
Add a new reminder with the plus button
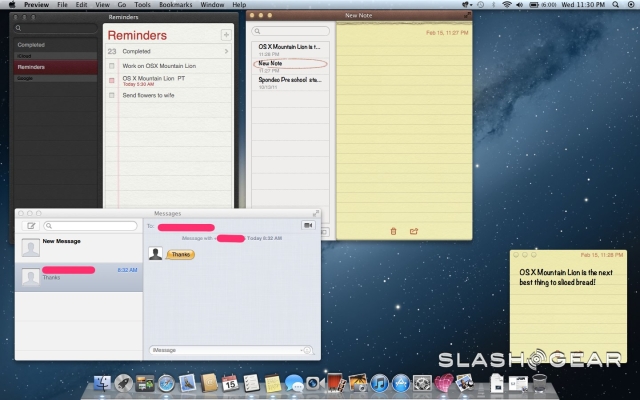pos(226,35)
